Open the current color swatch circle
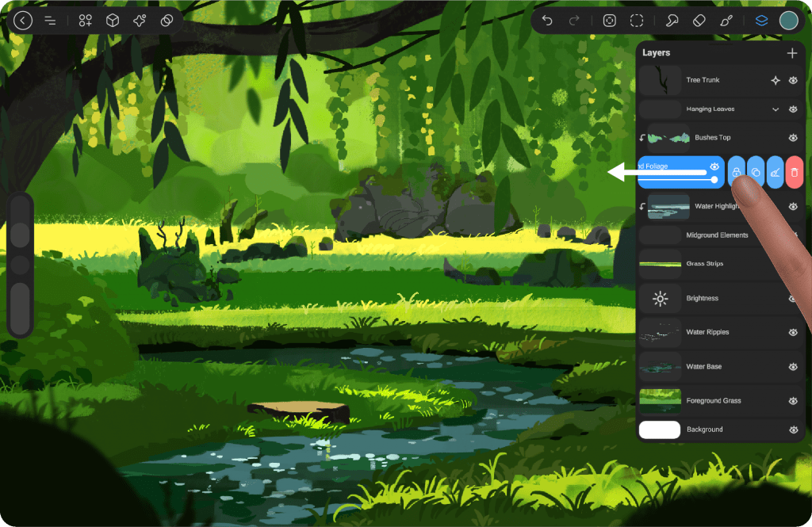 pos(788,21)
